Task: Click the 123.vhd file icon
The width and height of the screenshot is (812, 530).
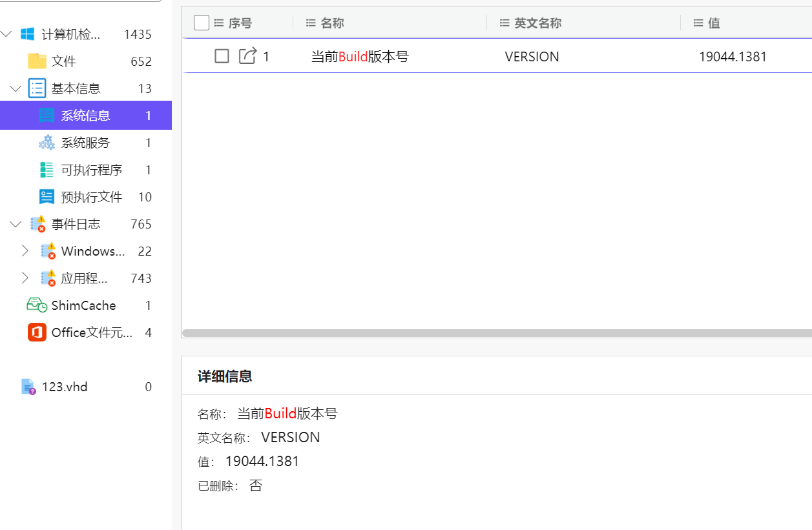Action: pos(28,387)
